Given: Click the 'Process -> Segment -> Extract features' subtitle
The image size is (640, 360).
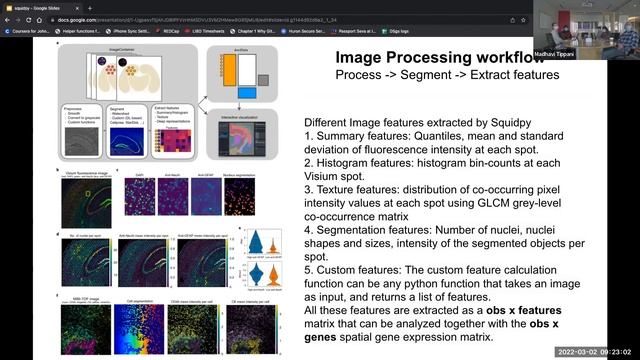Looking at the screenshot, I should pos(447,75).
